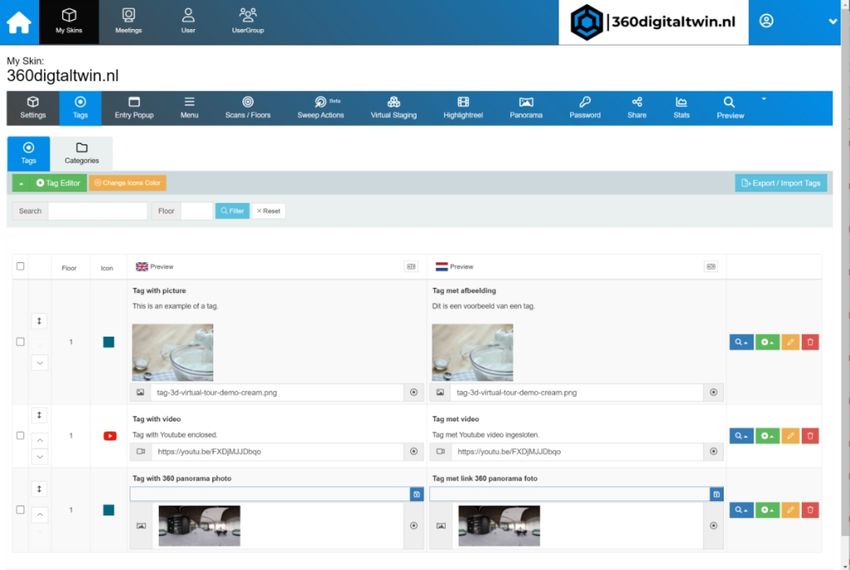Open skin Preview
The width and height of the screenshot is (850, 570).
[x=730, y=108]
